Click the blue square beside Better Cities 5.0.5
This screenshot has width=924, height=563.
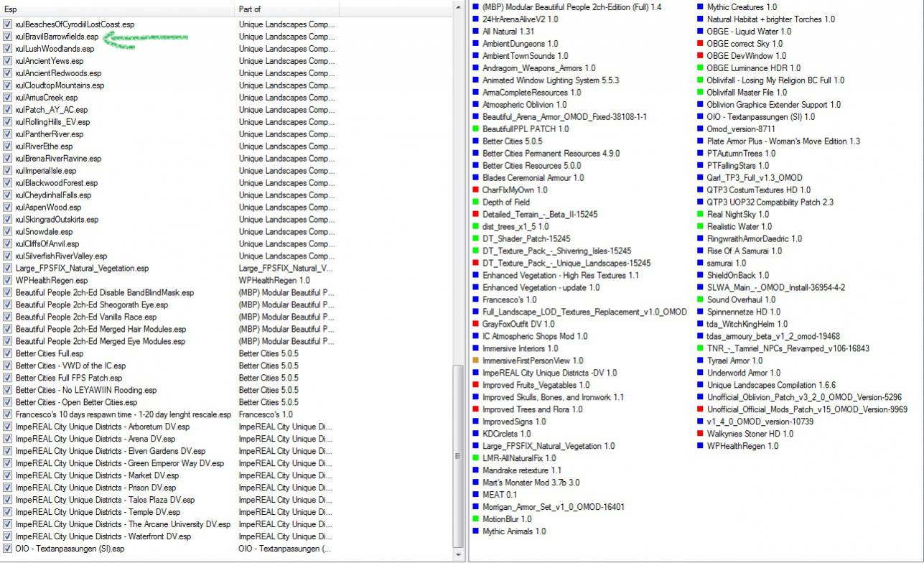[475, 141]
